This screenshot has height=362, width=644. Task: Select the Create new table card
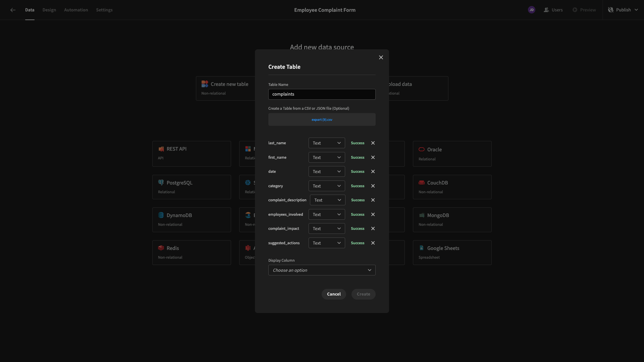(225, 88)
